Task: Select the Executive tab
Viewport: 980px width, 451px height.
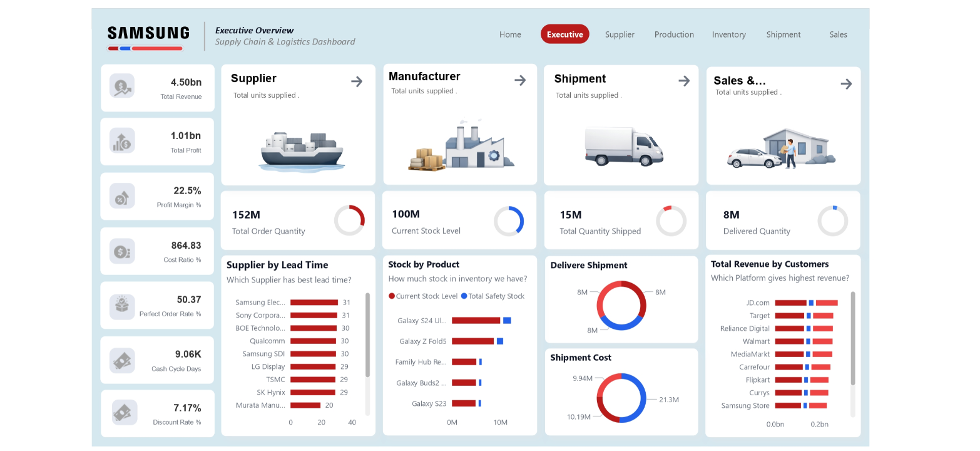Action: pos(565,34)
